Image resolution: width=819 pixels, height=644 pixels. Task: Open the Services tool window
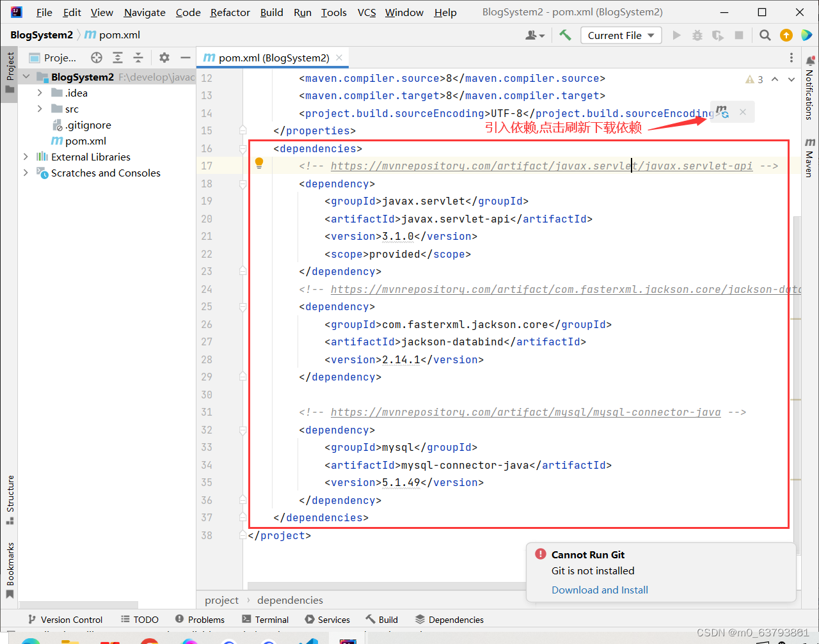(327, 620)
